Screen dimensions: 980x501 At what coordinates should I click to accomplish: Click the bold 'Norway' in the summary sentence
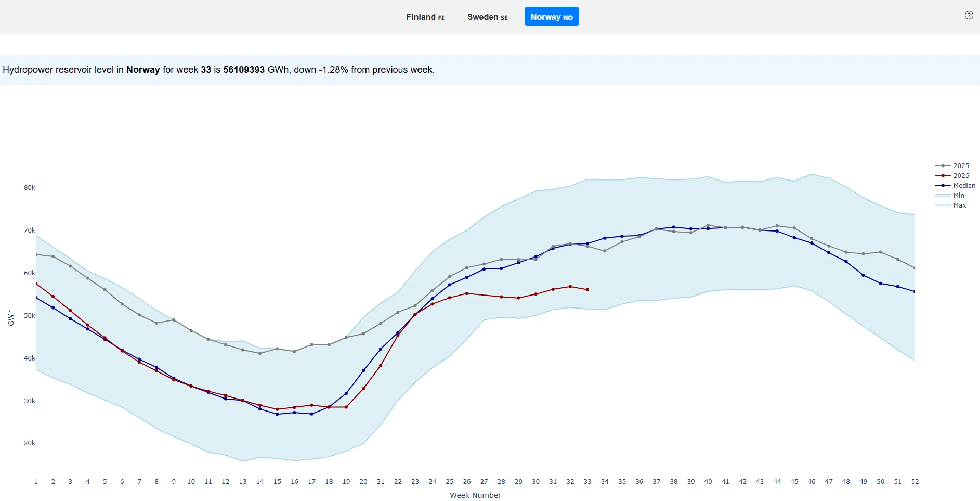[x=143, y=70]
